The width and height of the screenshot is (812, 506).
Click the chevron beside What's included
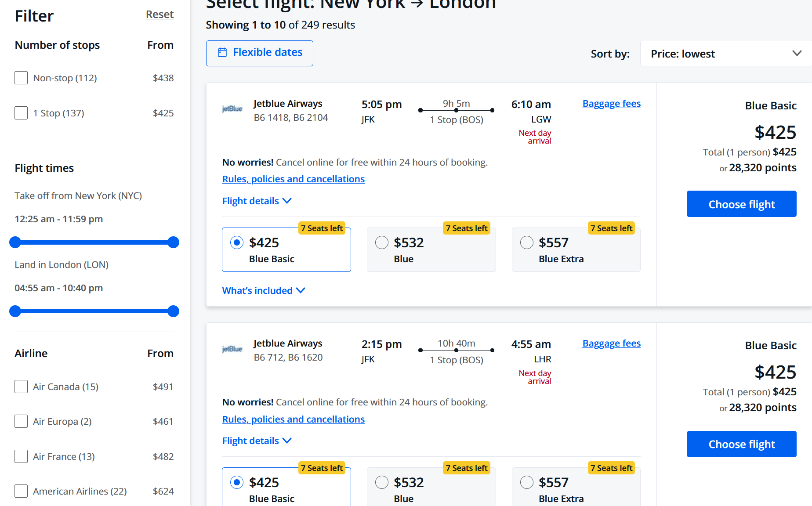(x=301, y=290)
